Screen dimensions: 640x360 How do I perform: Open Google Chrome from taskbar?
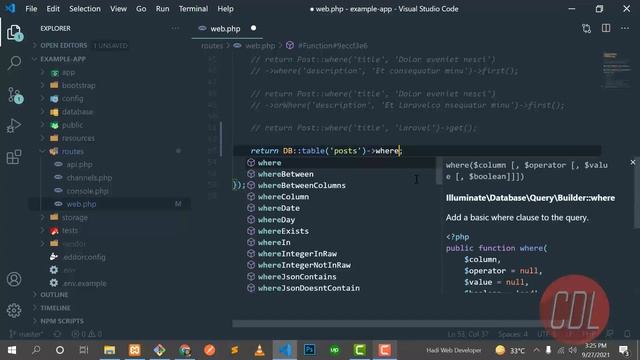(x=185, y=350)
